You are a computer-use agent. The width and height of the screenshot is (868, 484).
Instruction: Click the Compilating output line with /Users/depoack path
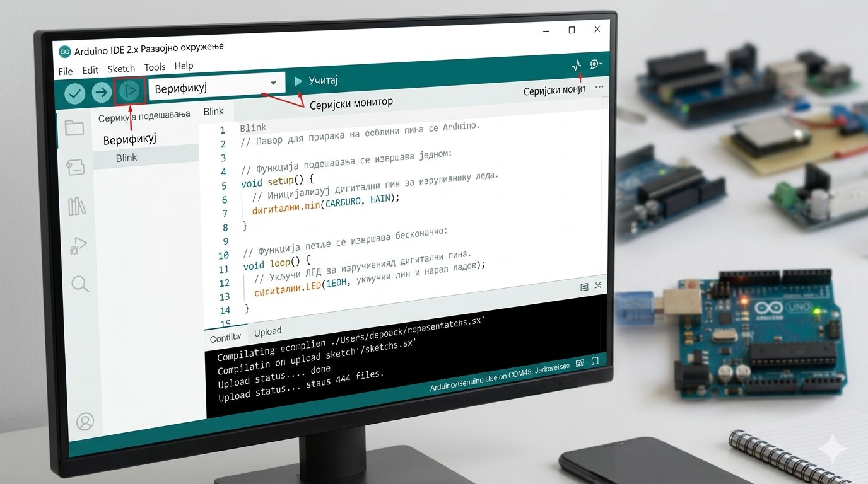[x=350, y=338]
